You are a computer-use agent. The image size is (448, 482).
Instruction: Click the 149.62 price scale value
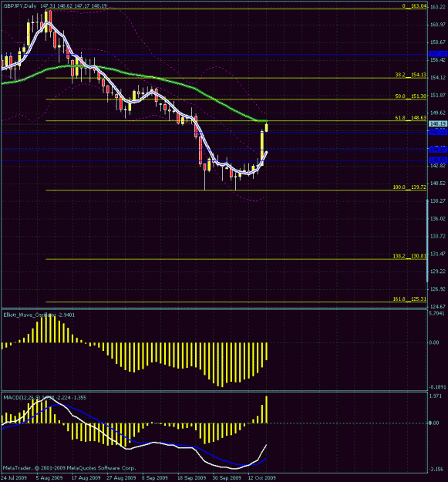point(438,113)
